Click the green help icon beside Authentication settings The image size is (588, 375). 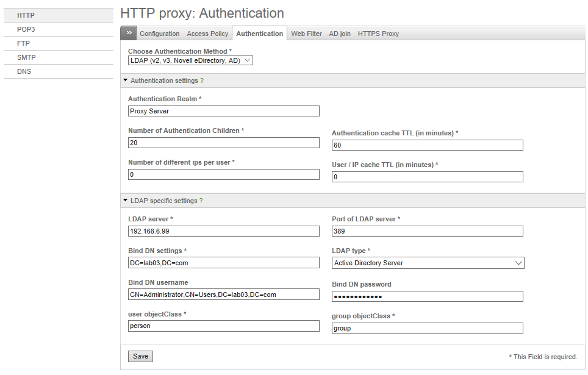(x=202, y=80)
